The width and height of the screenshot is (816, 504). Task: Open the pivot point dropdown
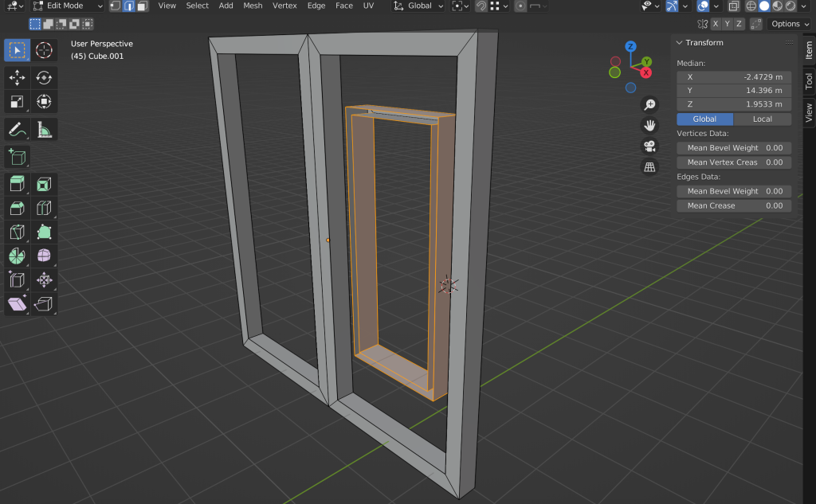[460, 6]
